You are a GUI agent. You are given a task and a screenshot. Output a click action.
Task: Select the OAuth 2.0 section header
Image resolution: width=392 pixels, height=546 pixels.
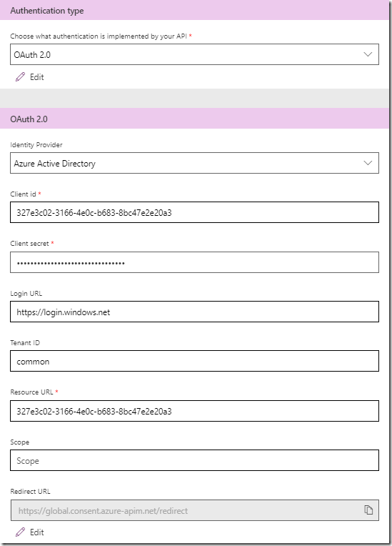click(194, 119)
